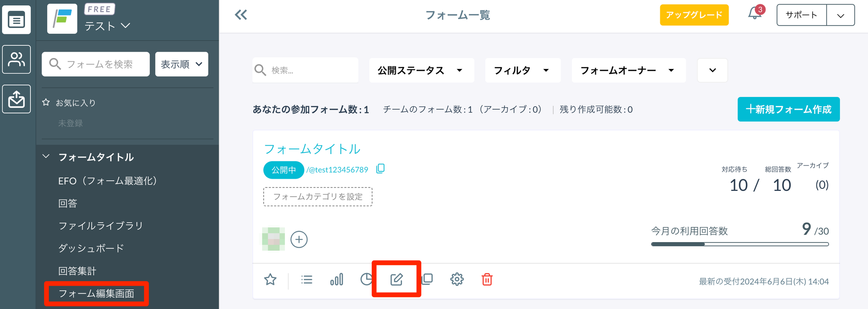Click the 新規フォーム作成 button
Screen dimensions: 868x309
click(x=788, y=109)
